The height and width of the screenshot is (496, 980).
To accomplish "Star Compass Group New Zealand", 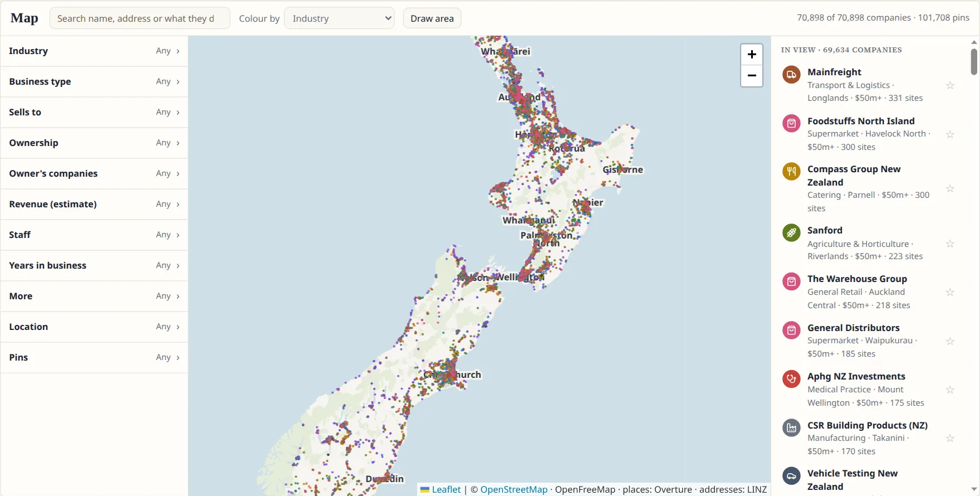I will 950,189.
